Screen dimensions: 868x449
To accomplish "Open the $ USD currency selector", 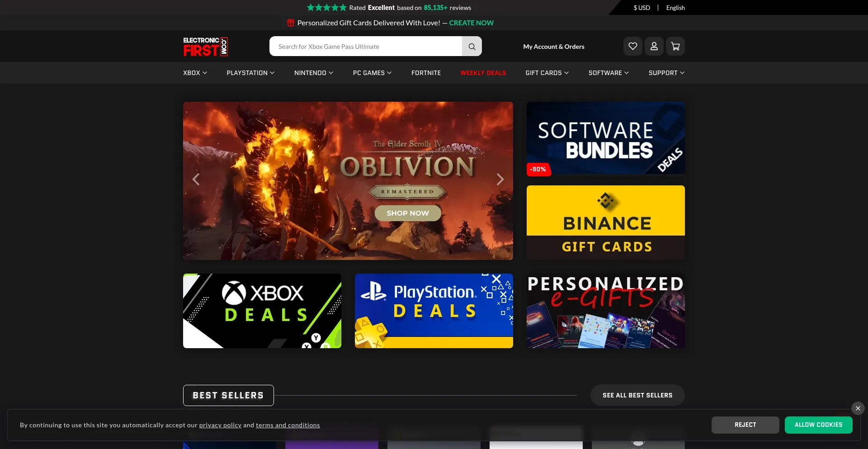I will [x=642, y=8].
